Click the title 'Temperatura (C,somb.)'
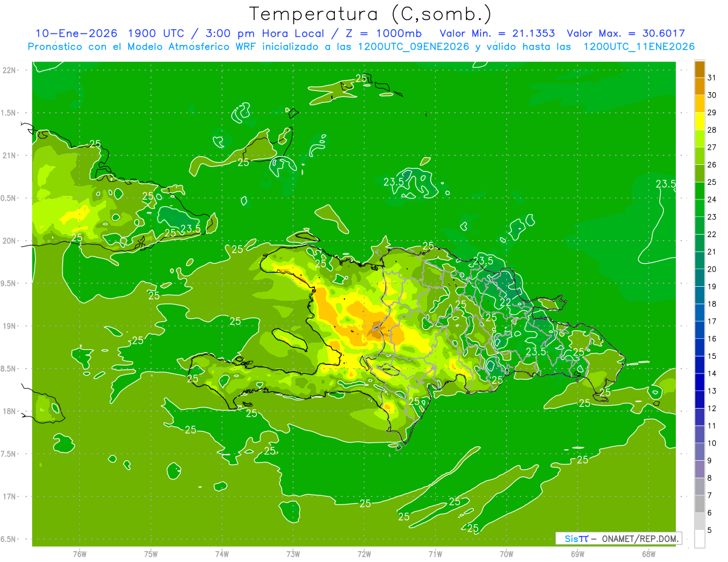728x562 pixels. coord(371,14)
